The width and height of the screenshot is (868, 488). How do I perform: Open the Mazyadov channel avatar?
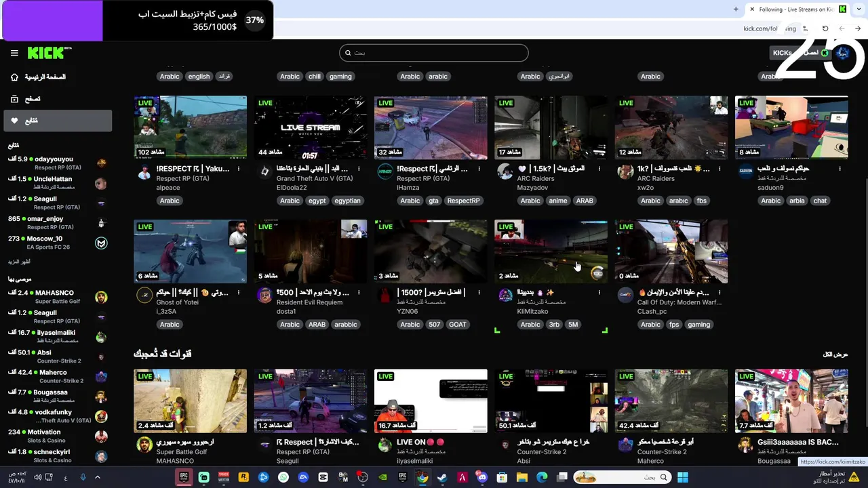coord(505,172)
